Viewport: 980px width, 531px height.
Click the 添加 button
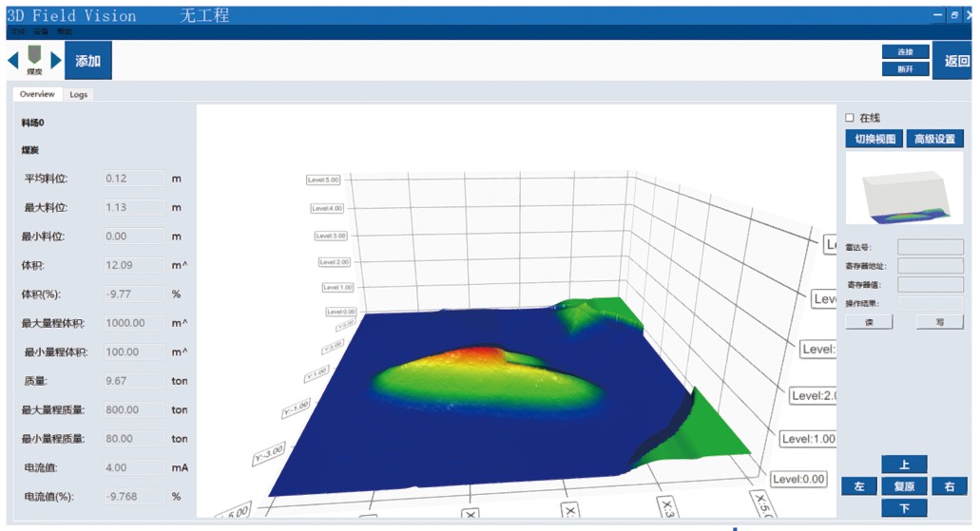pyautogui.click(x=88, y=61)
